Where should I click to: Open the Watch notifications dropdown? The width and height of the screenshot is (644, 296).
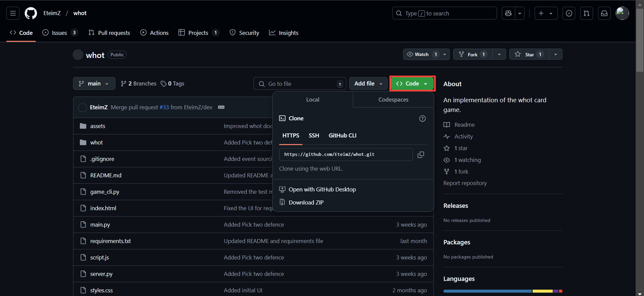[426, 54]
